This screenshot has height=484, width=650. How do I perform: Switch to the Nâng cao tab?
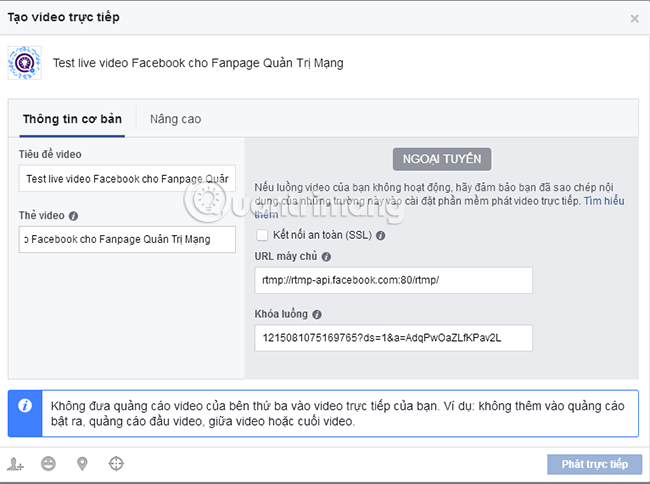click(175, 119)
